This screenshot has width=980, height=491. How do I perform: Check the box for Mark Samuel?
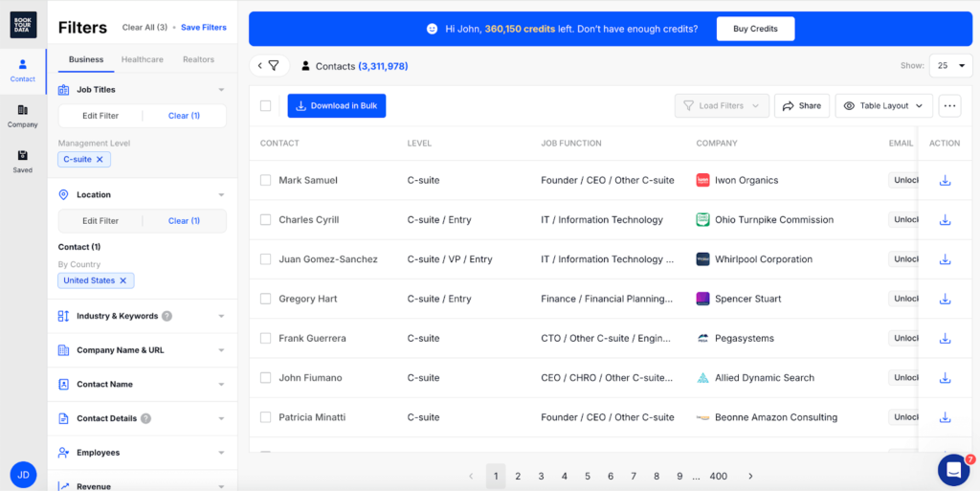click(x=266, y=180)
